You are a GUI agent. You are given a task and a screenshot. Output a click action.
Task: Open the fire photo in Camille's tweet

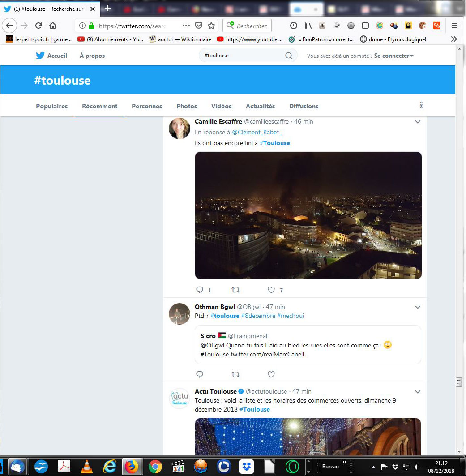click(308, 215)
